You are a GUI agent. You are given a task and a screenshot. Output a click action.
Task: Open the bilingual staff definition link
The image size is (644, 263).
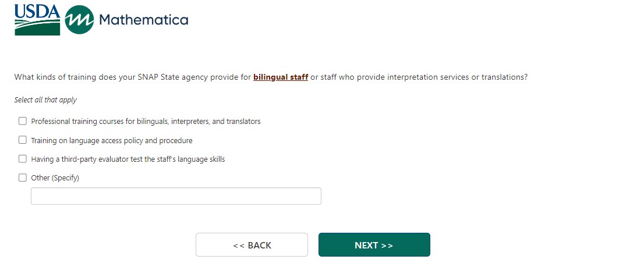(x=281, y=77)
